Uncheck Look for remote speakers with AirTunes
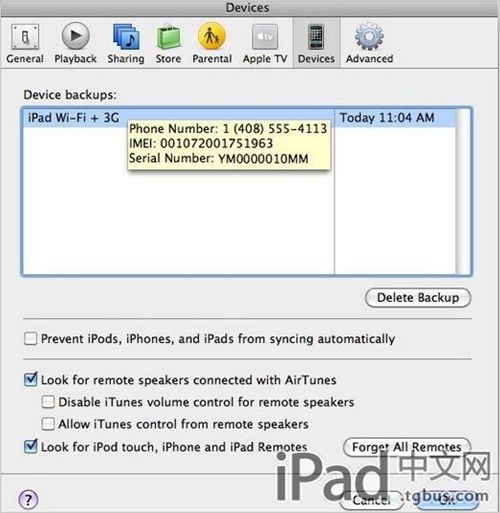Viewport: 500px width, 513px height. 30,380
